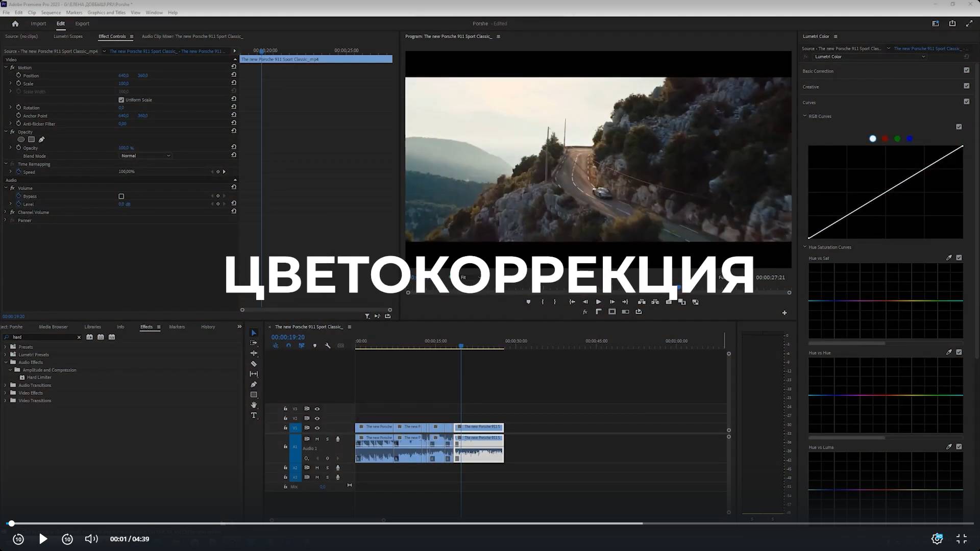Screen dimensions: 980x551
Task: Toggle V1 track eye visibility
Action: point(317,428)
